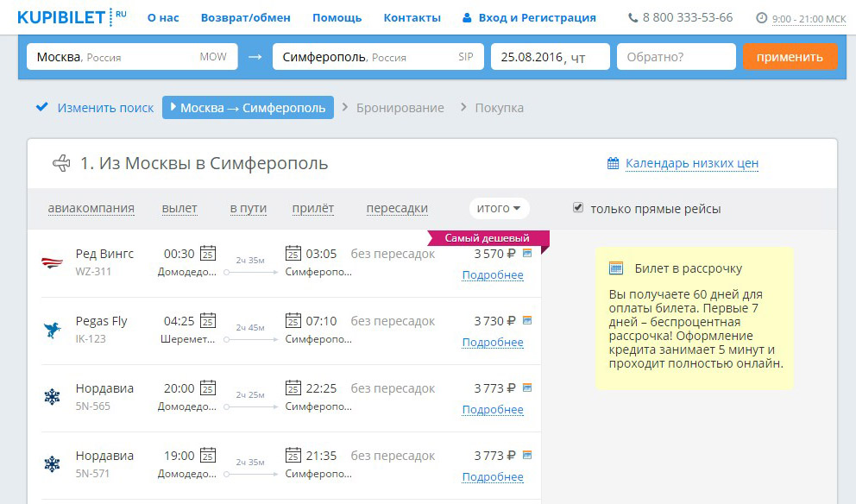The width and height of the screenshot is (856, 504).
Task: Click the calendar icon beside Календарь низких цен
Action: coord(613,163)
